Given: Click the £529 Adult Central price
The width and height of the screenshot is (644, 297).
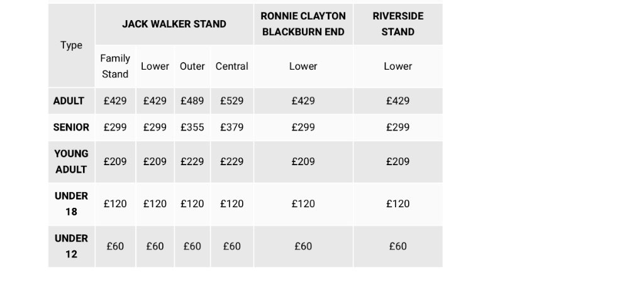Looking at the screenshot, I should [x=231, y=101].
